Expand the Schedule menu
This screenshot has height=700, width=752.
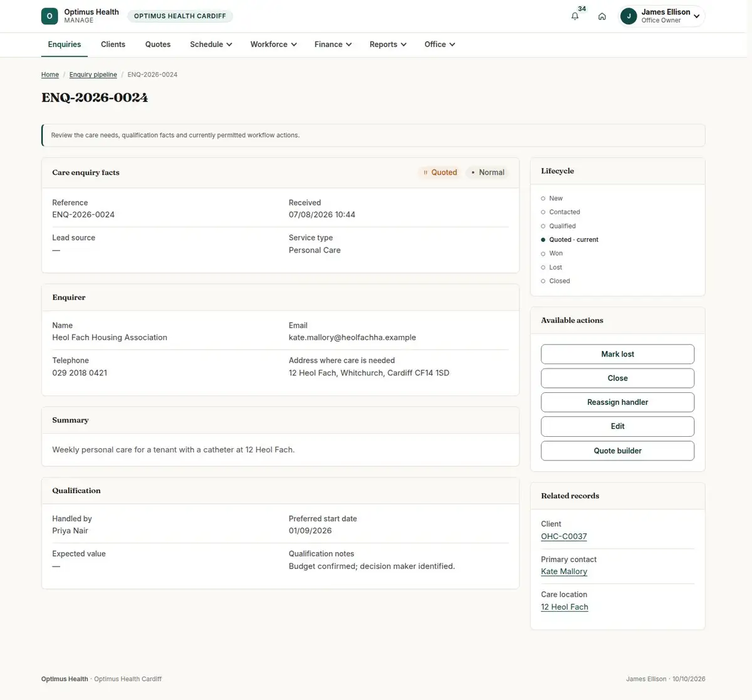coord(211,44)
